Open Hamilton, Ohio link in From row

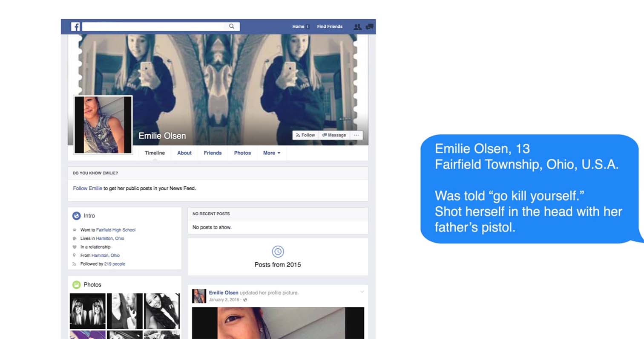106,255
